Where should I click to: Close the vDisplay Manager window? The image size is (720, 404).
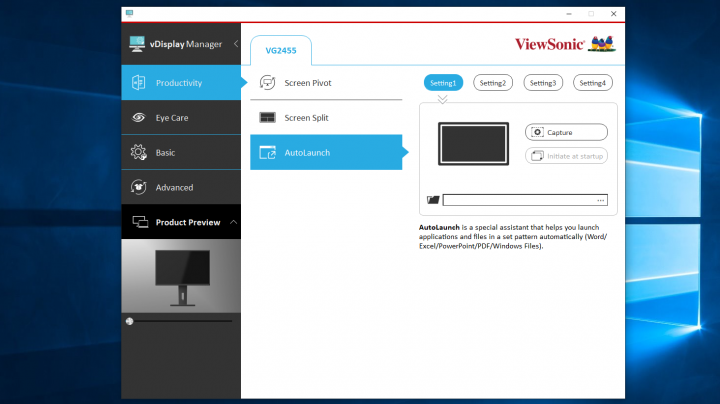[x=613, y=14]
